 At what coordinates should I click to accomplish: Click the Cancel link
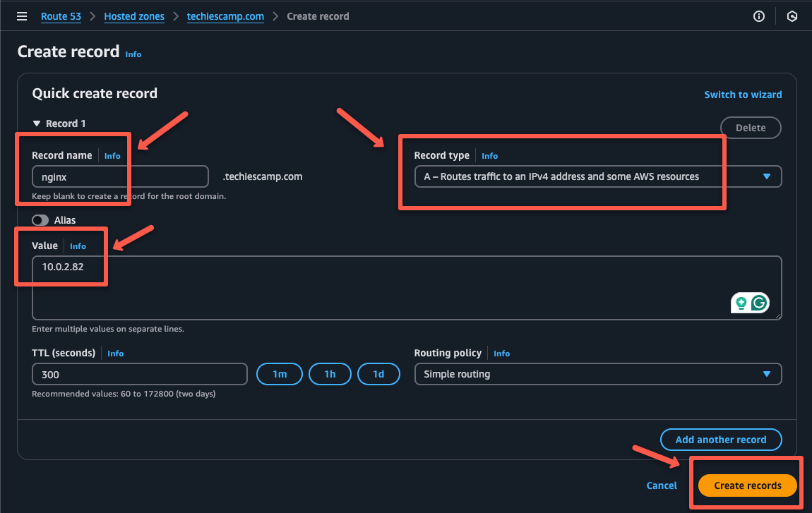(662, 485)
